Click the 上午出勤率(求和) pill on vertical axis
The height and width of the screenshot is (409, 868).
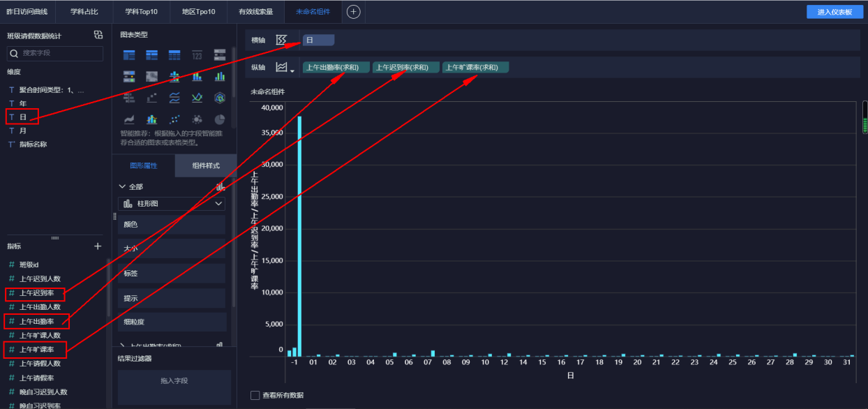336,68
